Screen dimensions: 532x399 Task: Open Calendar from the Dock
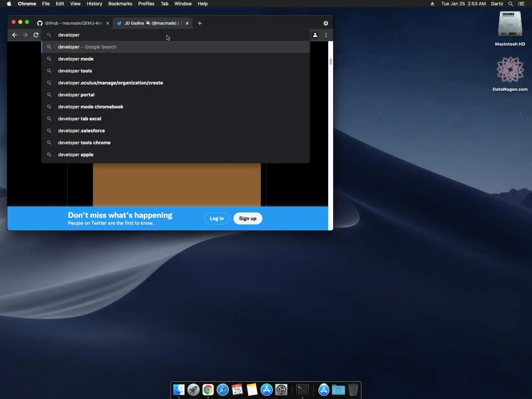tap(237, 390)
